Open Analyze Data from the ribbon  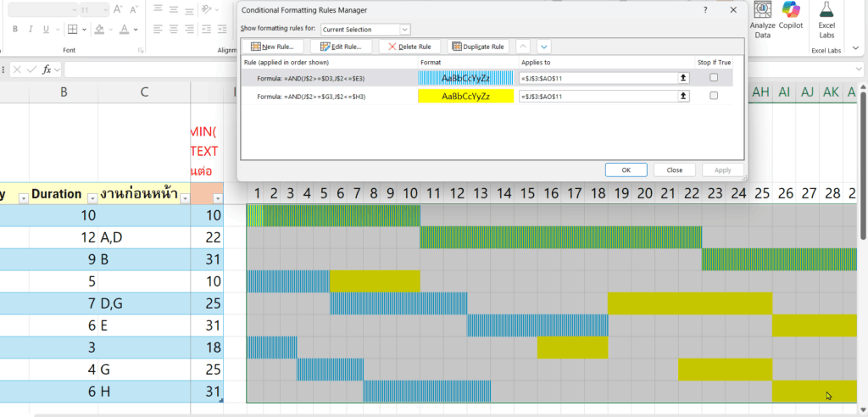click(x=763, y=20)
